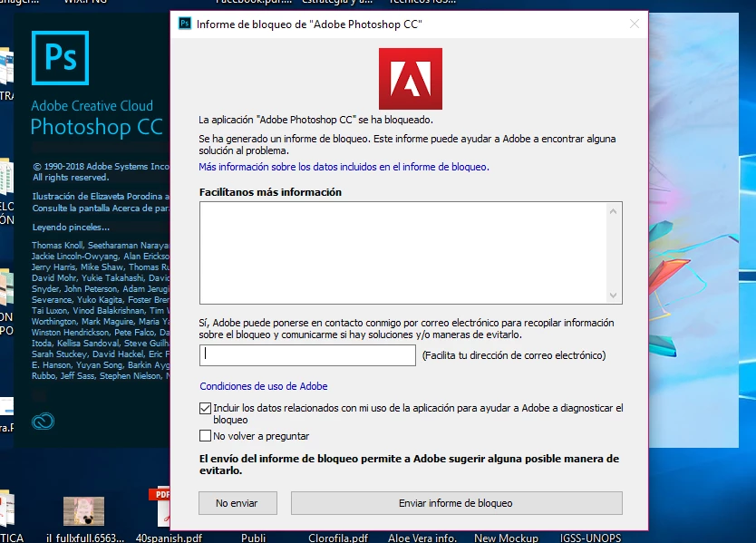The width and height of the screenshot is (756, 543).
Task: Click inside 'Facilítanos más información' text area
Action: (x=404, y=253)
